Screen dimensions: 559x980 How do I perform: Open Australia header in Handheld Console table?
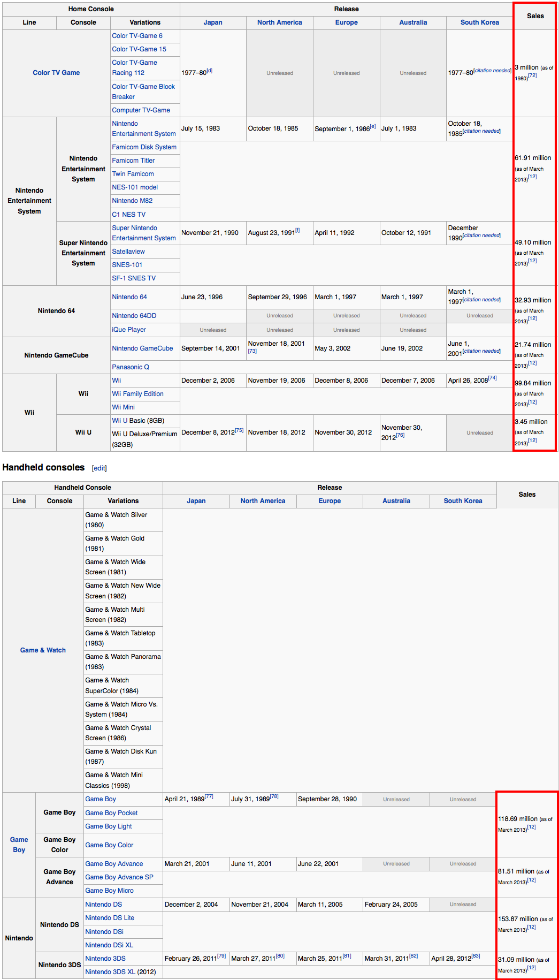(396, 501)
